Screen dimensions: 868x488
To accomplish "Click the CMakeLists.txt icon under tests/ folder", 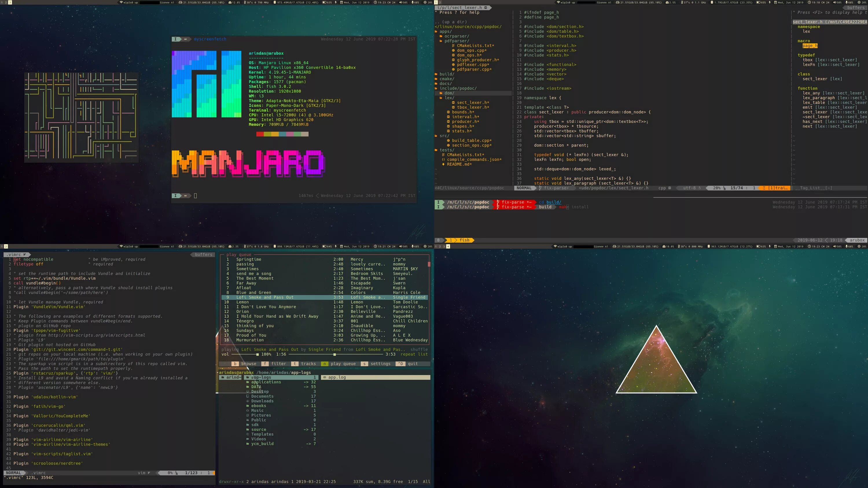I will coord(444,155).
